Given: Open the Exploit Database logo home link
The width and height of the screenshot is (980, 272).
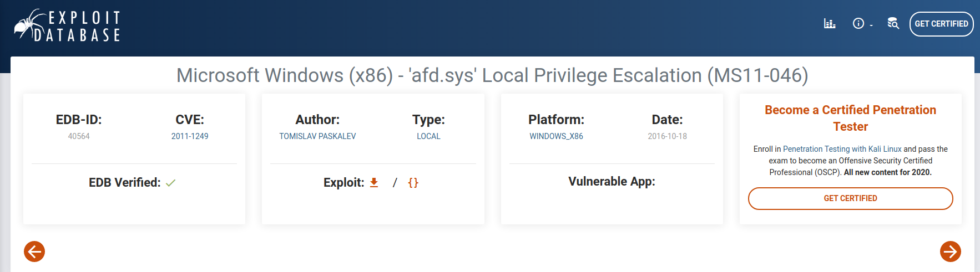Looking at the screenshot, I should 67,25.
